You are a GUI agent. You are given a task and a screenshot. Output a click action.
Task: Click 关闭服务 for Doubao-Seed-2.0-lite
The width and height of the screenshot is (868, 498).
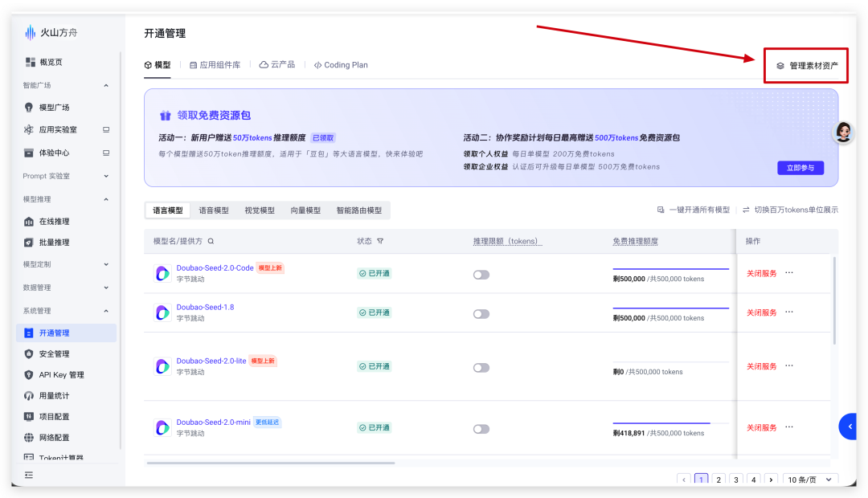point(762,366)
